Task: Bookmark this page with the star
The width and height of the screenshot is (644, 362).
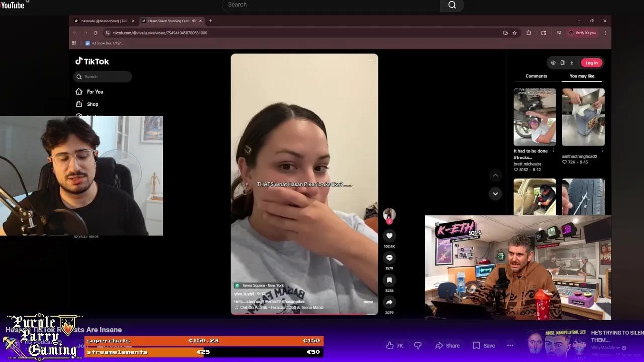Action: [514, 33]
